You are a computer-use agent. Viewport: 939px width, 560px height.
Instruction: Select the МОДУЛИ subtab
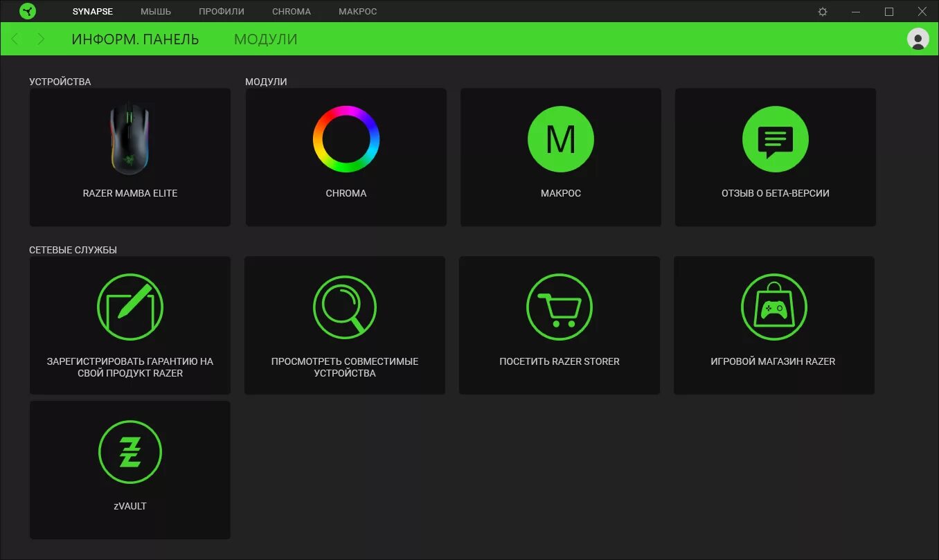pyautogui.click(x=266, y=39)
